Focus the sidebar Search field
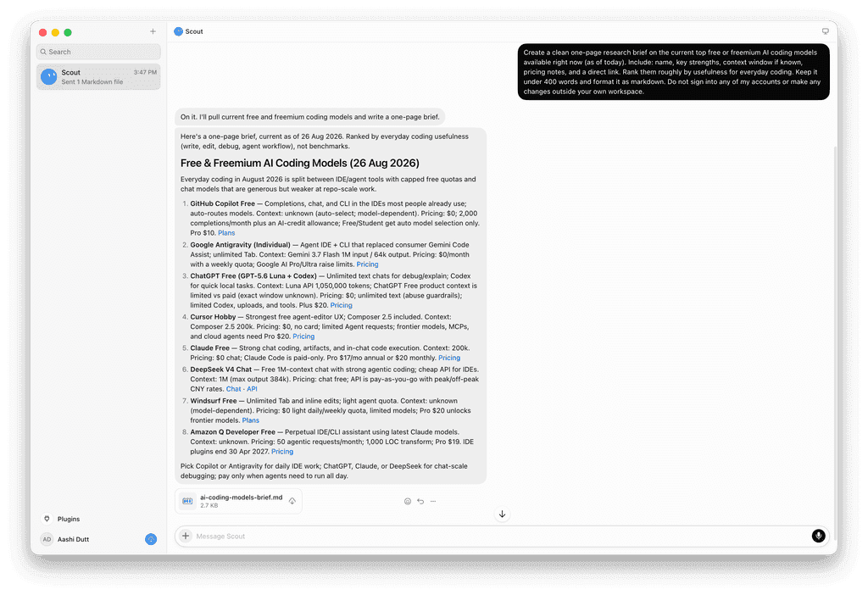 pyautogui.click(x=98, y=52)
